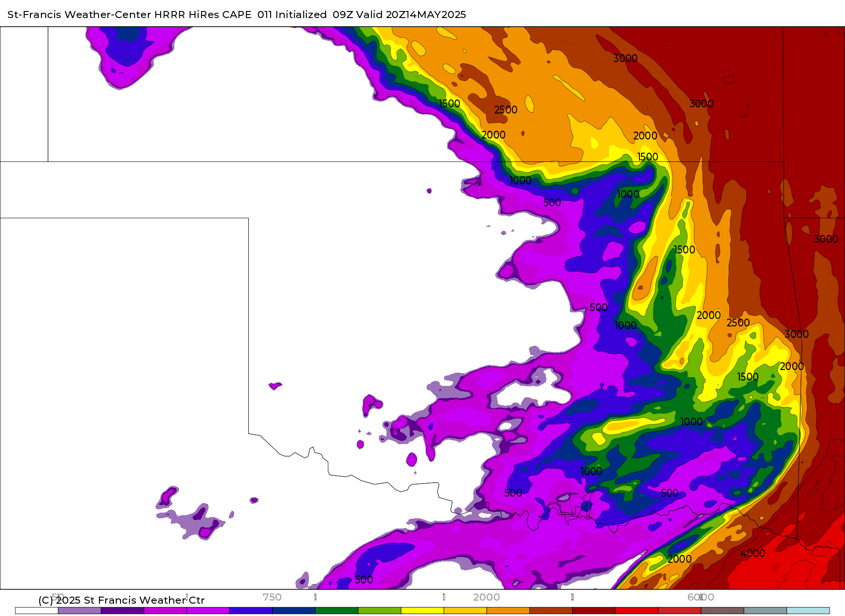
Task: Select the light lavender-purple legend swatch
Action: click(x=80, y=611)
